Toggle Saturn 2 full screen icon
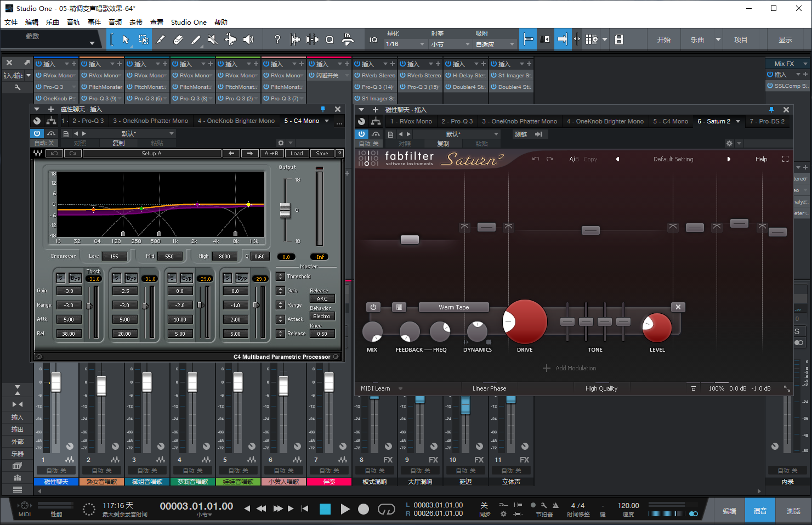 (785, 159)
